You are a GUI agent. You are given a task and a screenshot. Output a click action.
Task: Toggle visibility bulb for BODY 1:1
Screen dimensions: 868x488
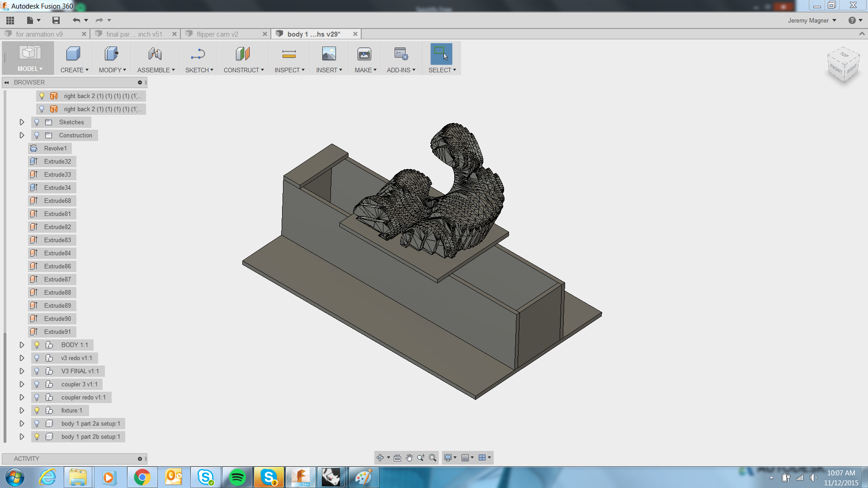pos(37,345)
